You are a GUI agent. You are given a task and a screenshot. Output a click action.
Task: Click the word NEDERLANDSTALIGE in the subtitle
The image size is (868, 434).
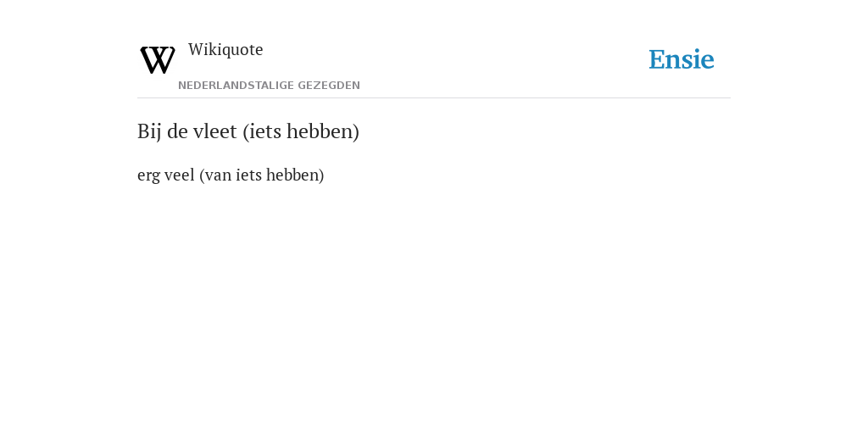236,86
